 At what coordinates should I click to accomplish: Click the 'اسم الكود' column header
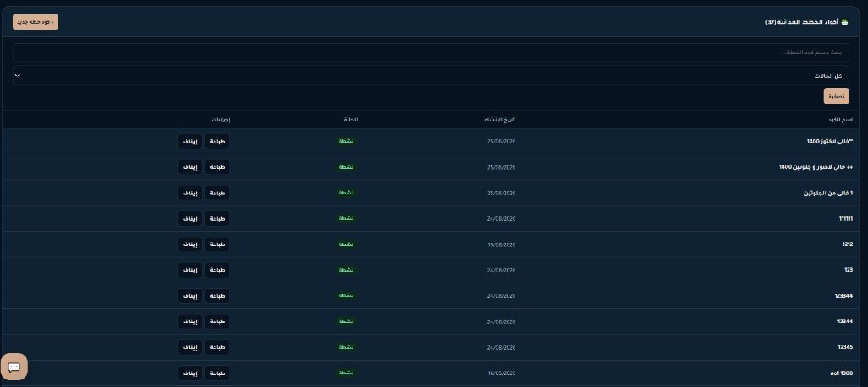(x=842, y=120)
